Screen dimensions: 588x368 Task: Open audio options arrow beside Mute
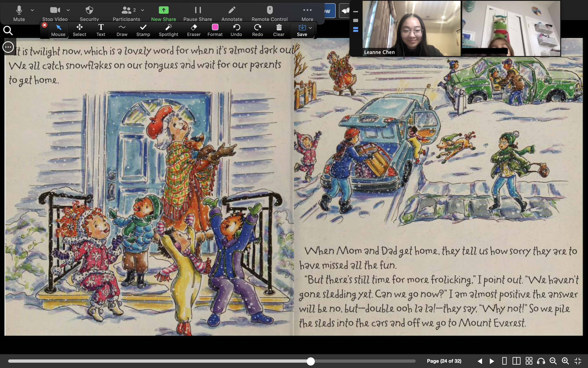[32, 10]
